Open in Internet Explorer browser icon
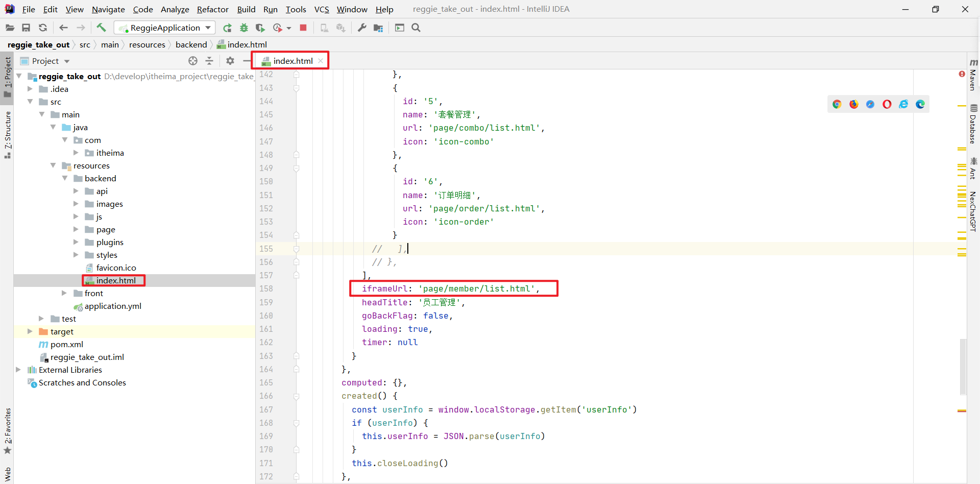980x484 pixels. click(x=903, y=104)
